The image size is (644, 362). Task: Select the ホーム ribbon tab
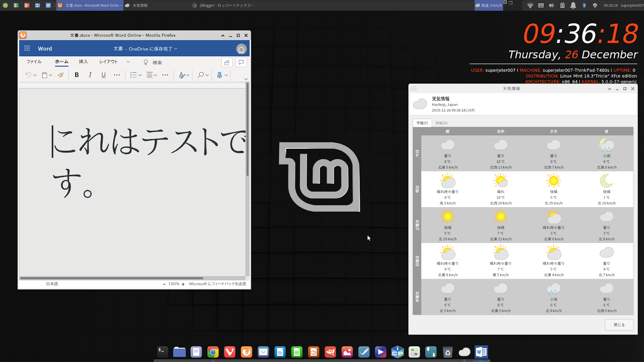pos(62,62)
